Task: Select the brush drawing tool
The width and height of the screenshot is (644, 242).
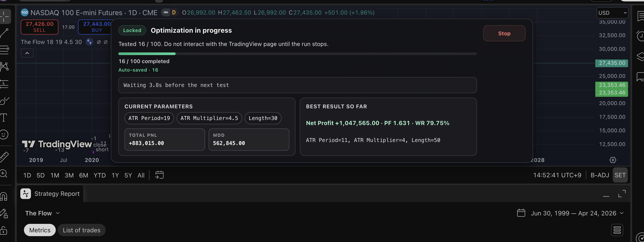Action: [x=4, y=100]
